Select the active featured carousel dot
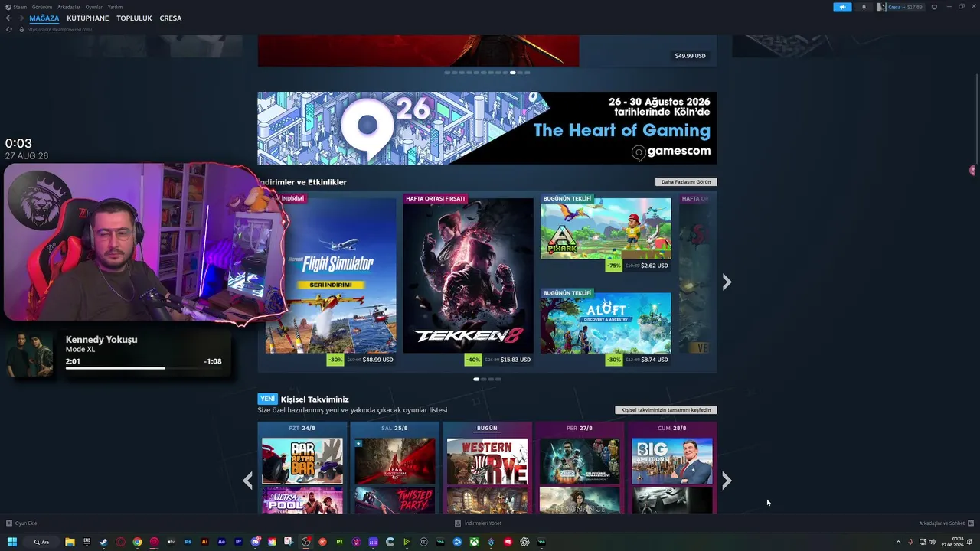 click(512, 73)
